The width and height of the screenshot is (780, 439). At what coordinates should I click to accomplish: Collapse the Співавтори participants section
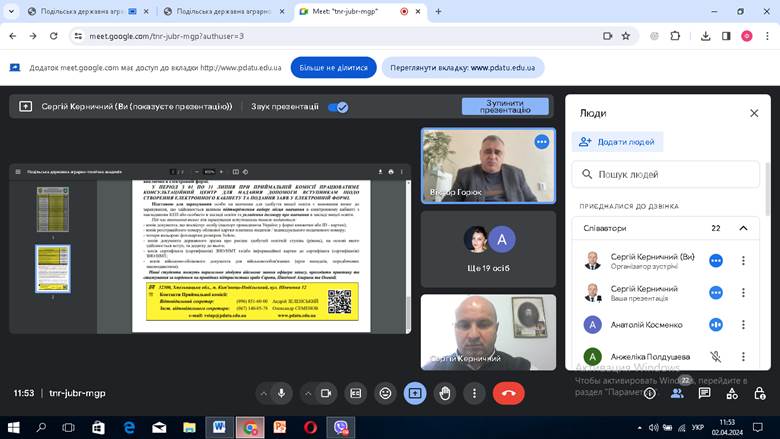742,228
